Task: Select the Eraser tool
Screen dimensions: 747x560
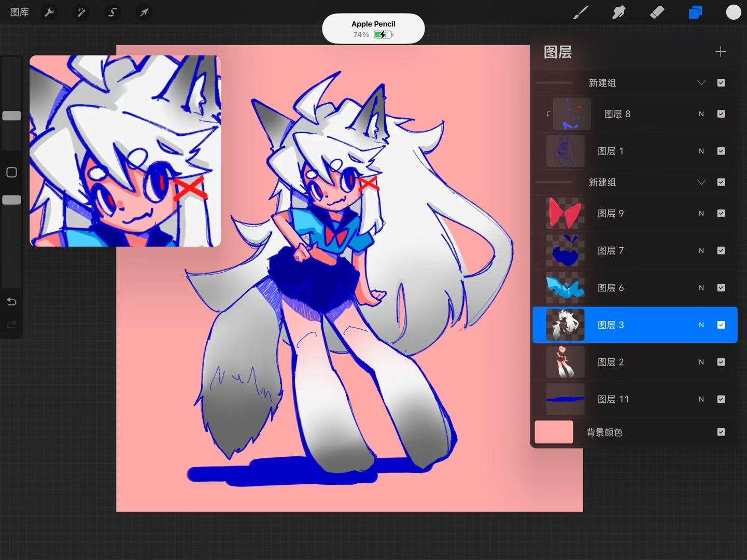Action: coord(657,12)
